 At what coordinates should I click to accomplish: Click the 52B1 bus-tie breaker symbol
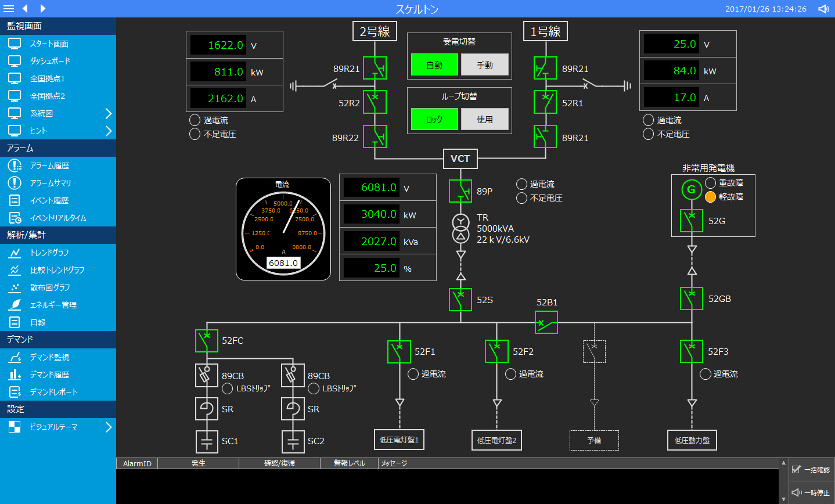(546, 322)
